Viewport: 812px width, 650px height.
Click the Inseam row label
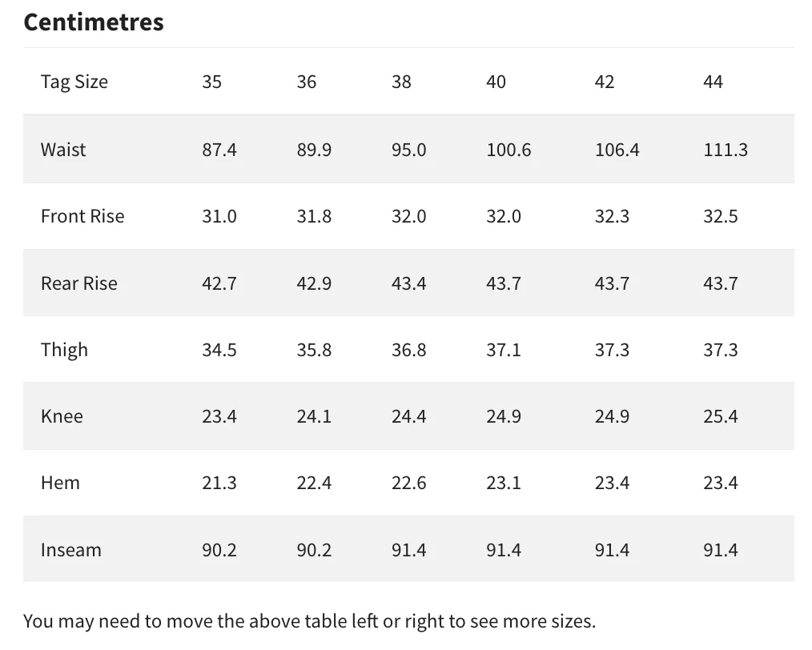point(71,550)
